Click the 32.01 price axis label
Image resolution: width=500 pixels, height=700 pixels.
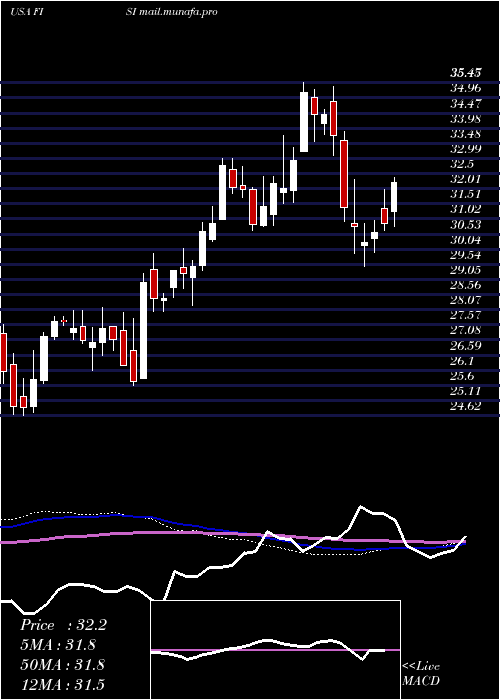pos(466,179)
